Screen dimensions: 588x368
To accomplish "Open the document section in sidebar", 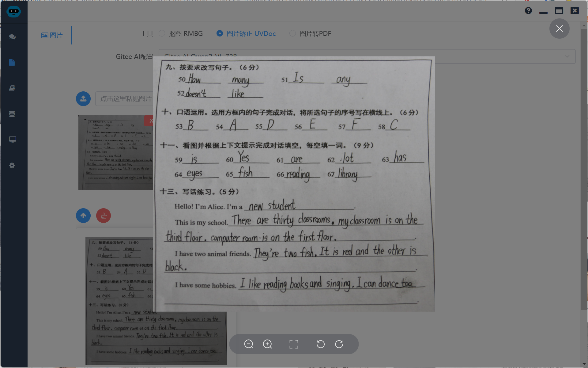I will click(12, 63).
